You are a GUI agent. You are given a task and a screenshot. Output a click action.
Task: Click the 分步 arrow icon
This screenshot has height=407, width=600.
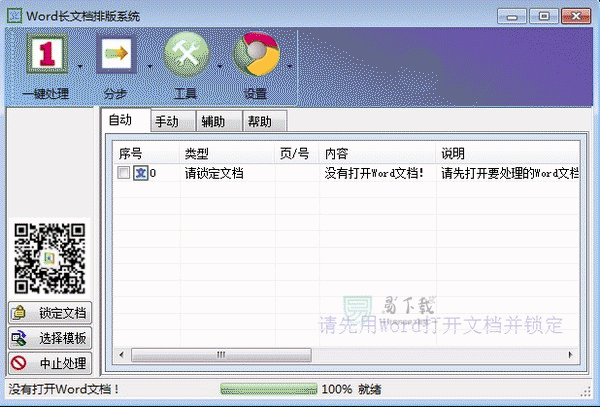click(116, 54)
